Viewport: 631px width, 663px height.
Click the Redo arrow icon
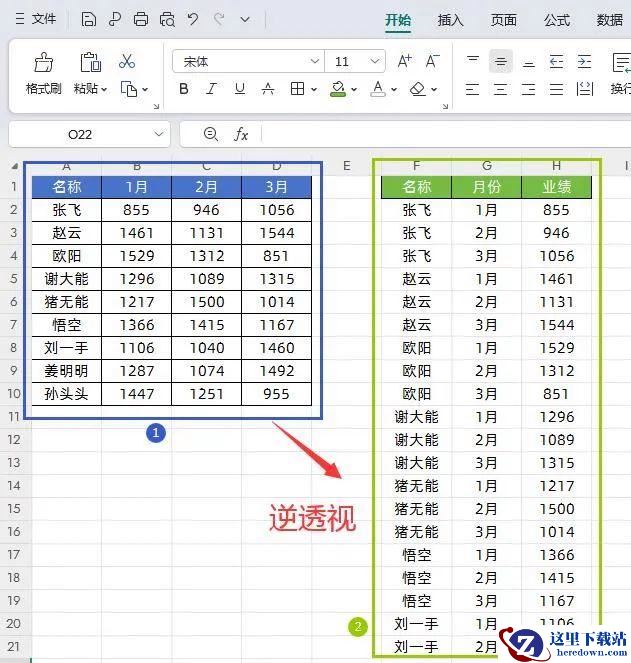coord(219,19)
